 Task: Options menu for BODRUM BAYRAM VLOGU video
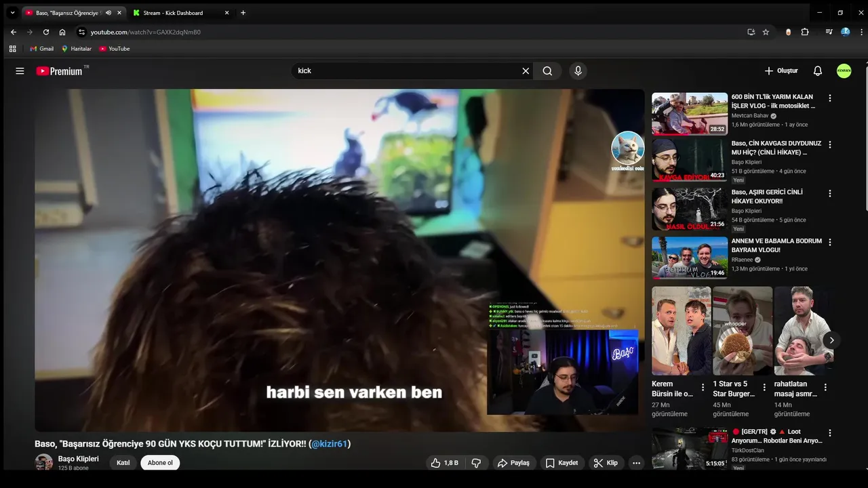(829, 243)
